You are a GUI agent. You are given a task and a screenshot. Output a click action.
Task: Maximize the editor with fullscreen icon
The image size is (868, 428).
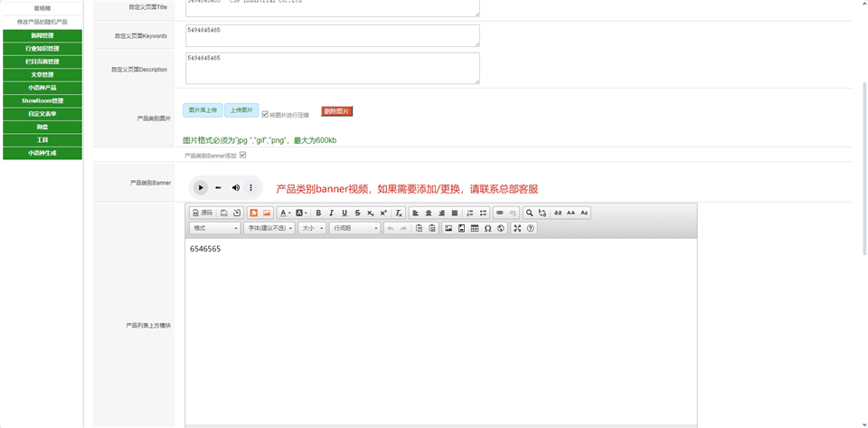coord(517,228)
